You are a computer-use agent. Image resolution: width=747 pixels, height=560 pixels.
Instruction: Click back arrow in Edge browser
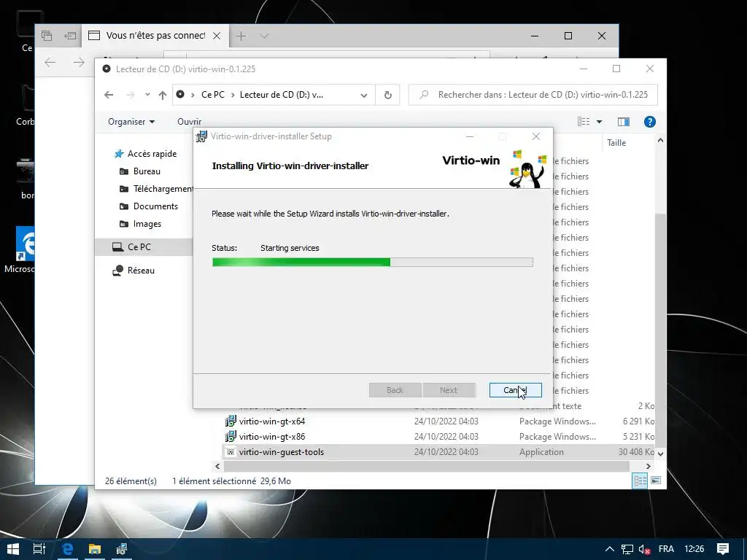(x=50, y=62)
